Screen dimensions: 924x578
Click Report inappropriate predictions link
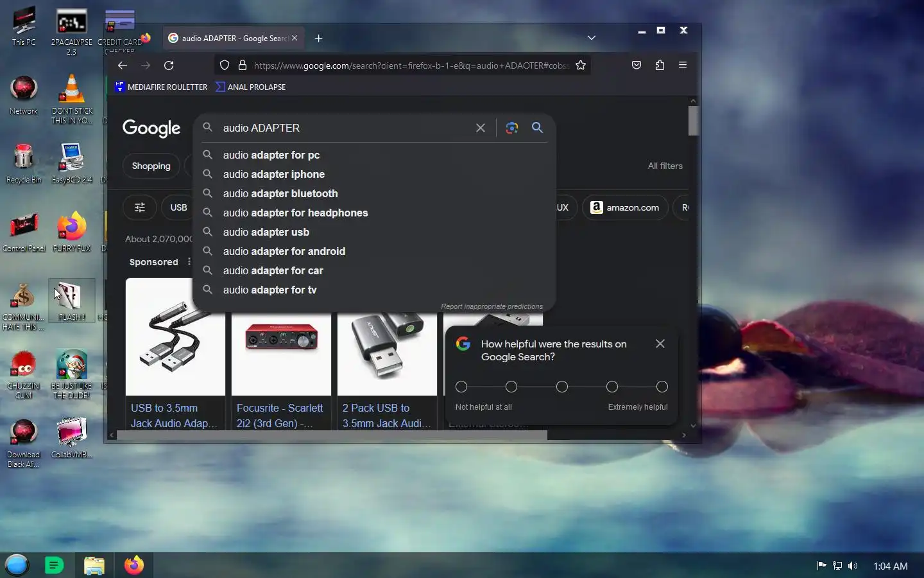[492, 306]
